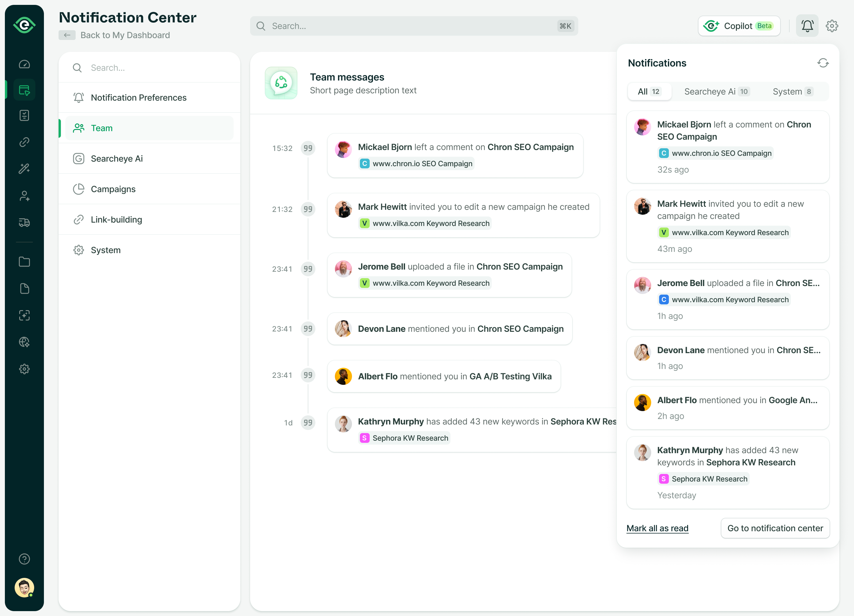The image size is (854, 616).
Task: Select the checklist icon in the sidebar
Action: 24,115
